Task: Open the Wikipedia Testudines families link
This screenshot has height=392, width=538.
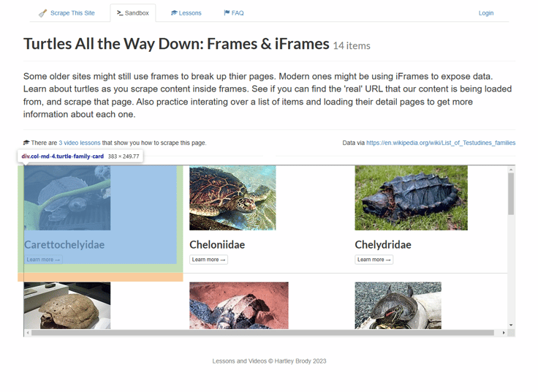Action: tap(440, 143)
